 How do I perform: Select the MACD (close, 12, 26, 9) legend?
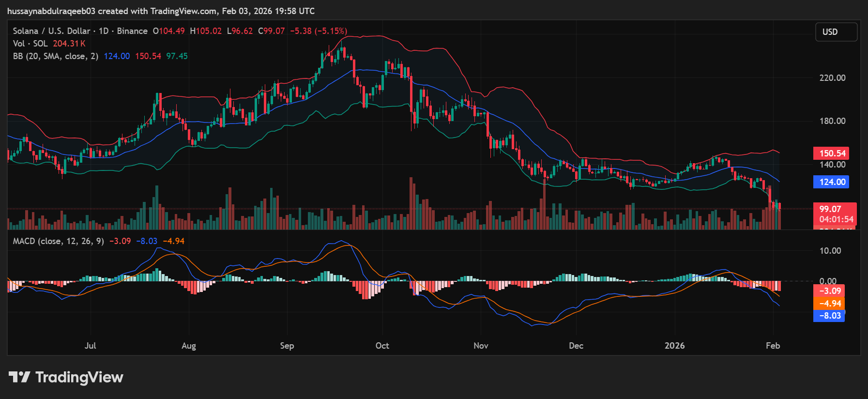point(58,241)
